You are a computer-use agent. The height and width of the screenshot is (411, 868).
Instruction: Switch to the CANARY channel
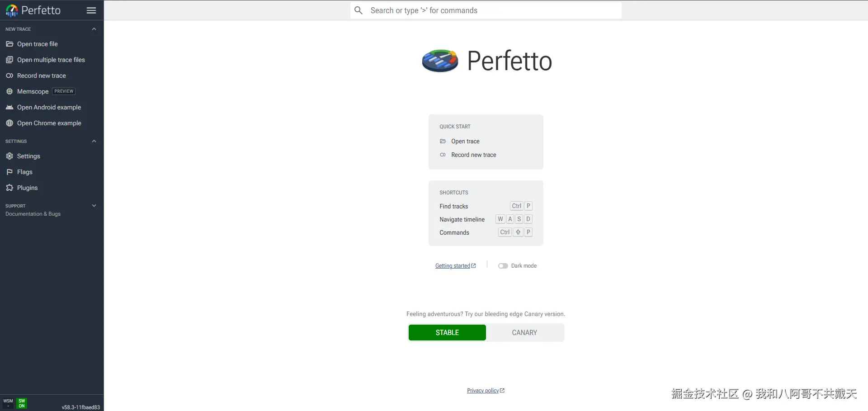click(x=524, y=333)
